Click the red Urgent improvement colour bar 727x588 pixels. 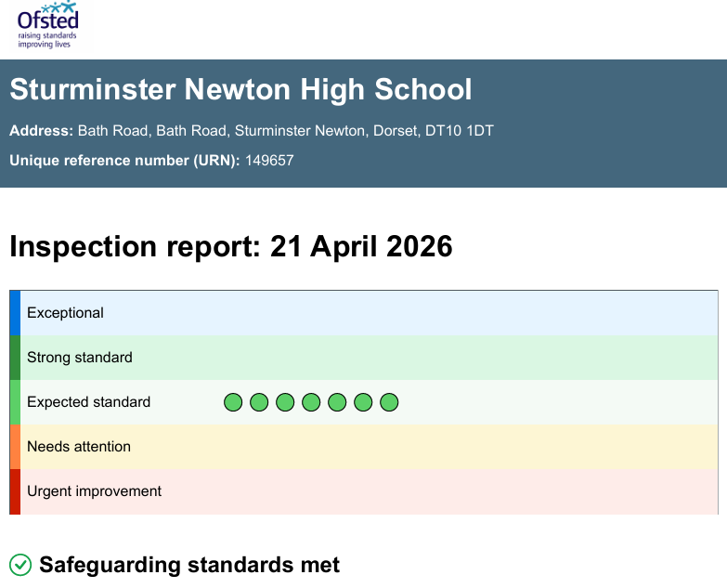tap(15, 491)
